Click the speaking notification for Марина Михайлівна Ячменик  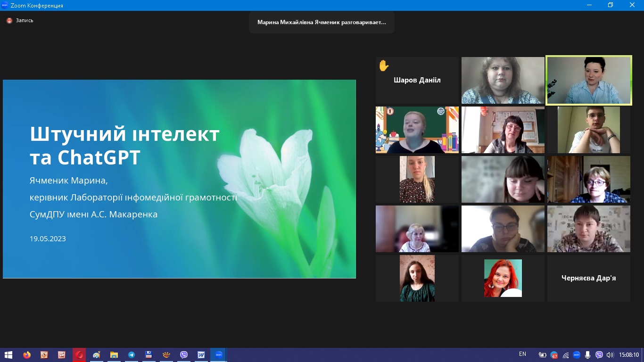click(x=322, y=22)
